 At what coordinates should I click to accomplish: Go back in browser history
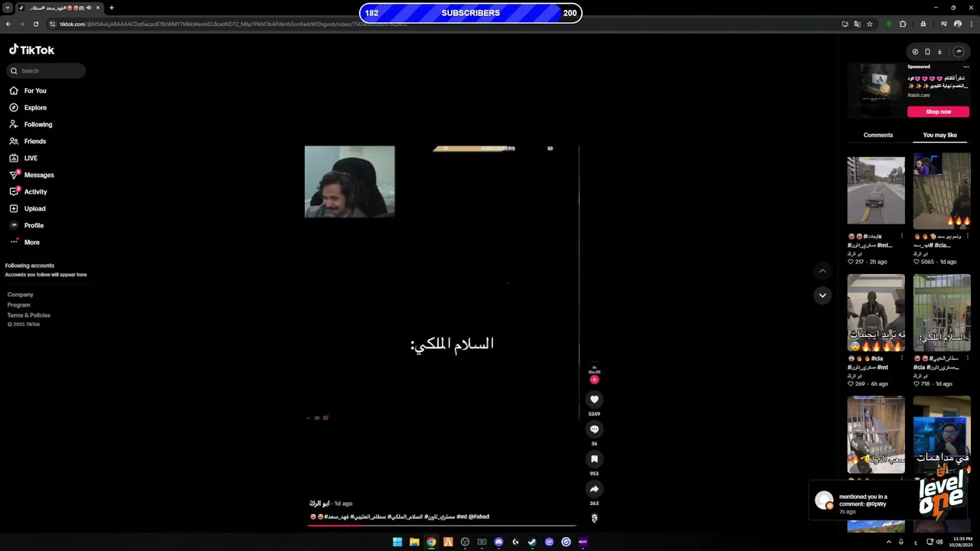tap(8, 24)
